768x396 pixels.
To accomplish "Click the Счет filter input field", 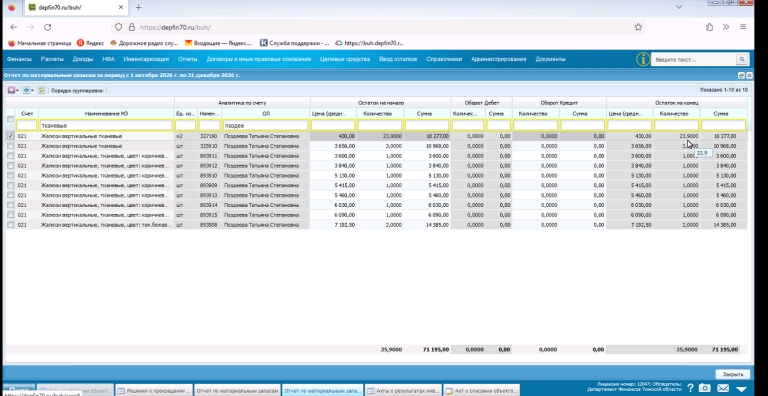I will point(26,125).
